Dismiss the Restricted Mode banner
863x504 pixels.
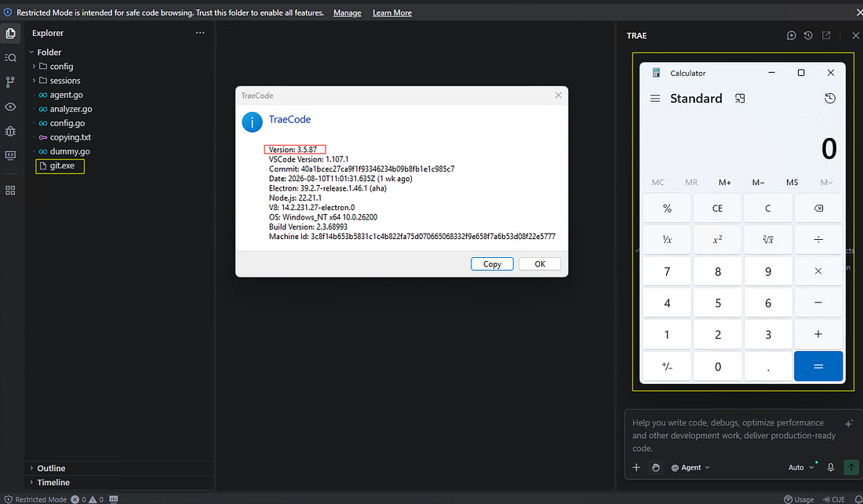point(858,12)
